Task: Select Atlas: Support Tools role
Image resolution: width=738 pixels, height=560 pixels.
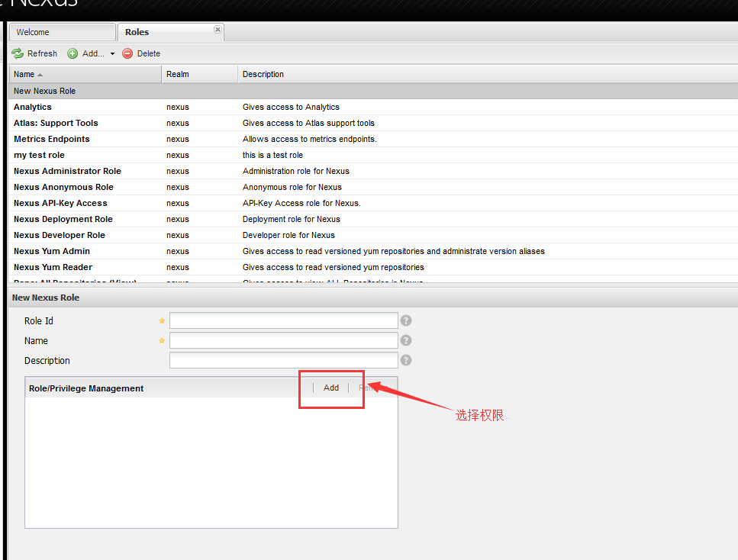Action: click(373, 124)
